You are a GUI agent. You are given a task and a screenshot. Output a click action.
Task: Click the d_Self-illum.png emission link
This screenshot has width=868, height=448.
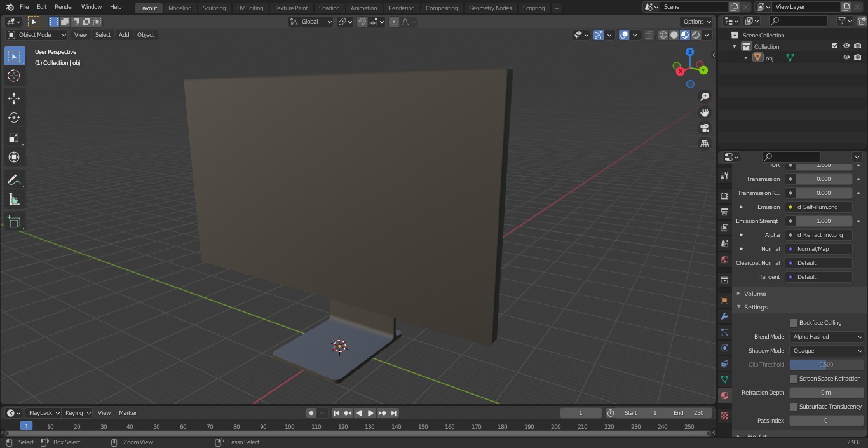[818, 207]
